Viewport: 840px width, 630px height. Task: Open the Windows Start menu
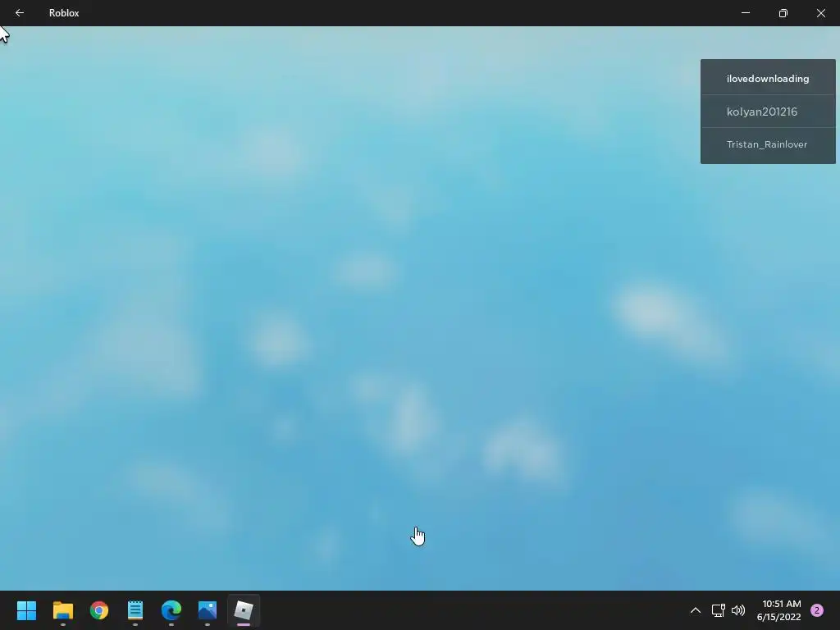coord(27,610)
